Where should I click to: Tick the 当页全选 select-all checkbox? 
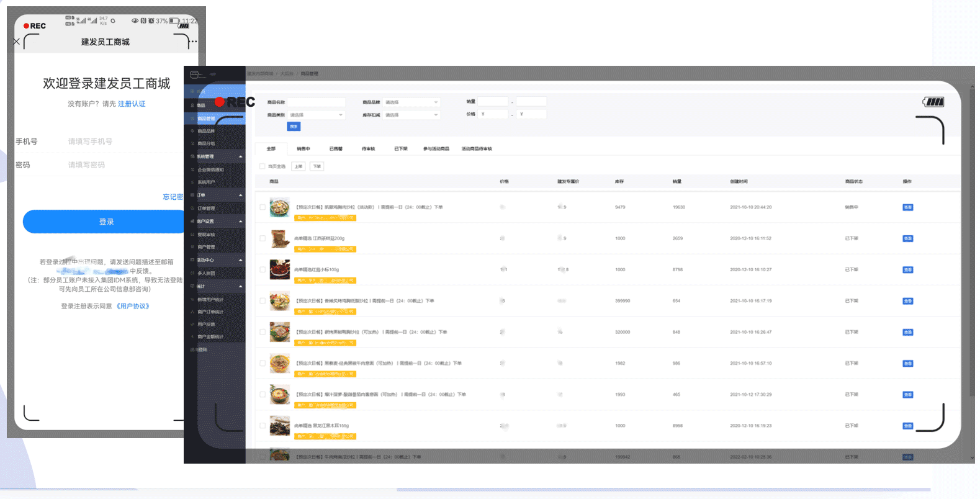(263, 166)
